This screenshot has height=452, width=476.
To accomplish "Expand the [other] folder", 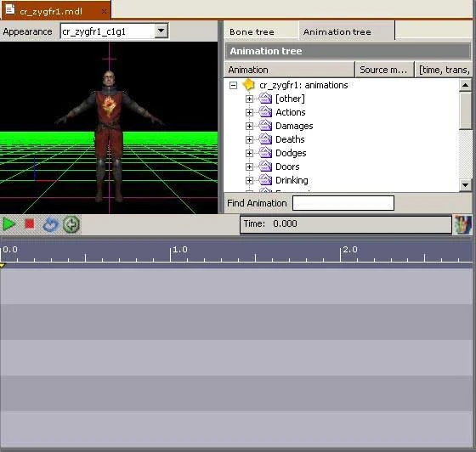I will (249, 99).
